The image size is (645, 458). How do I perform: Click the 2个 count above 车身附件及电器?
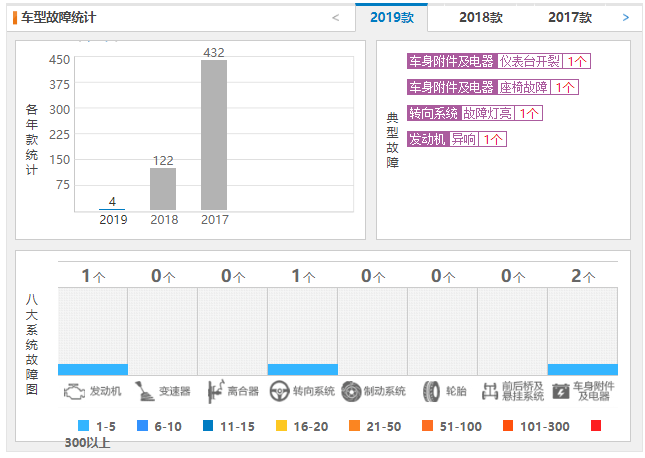[583, 276]
